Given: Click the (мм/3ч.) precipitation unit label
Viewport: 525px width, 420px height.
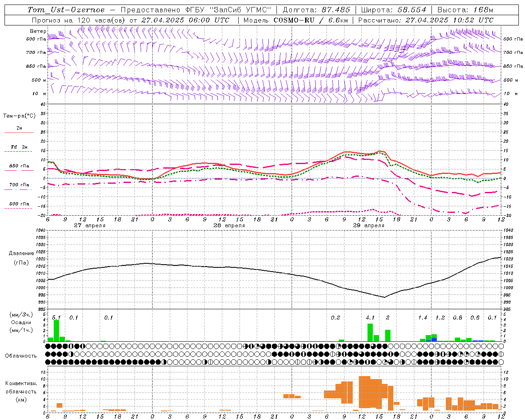Looking at the screenshot, I should [x=21, y=315].
